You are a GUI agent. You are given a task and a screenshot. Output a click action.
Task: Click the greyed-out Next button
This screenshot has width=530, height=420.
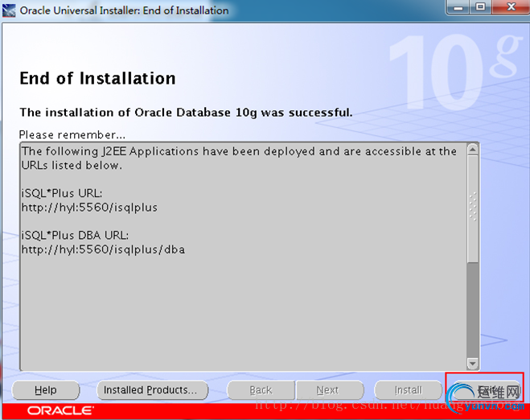[x=330, y=390]
